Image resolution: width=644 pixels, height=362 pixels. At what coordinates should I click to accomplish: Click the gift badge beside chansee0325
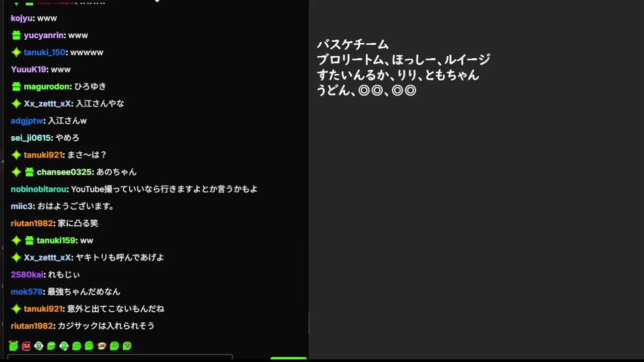pyautogui.click(x=29, y=172)
